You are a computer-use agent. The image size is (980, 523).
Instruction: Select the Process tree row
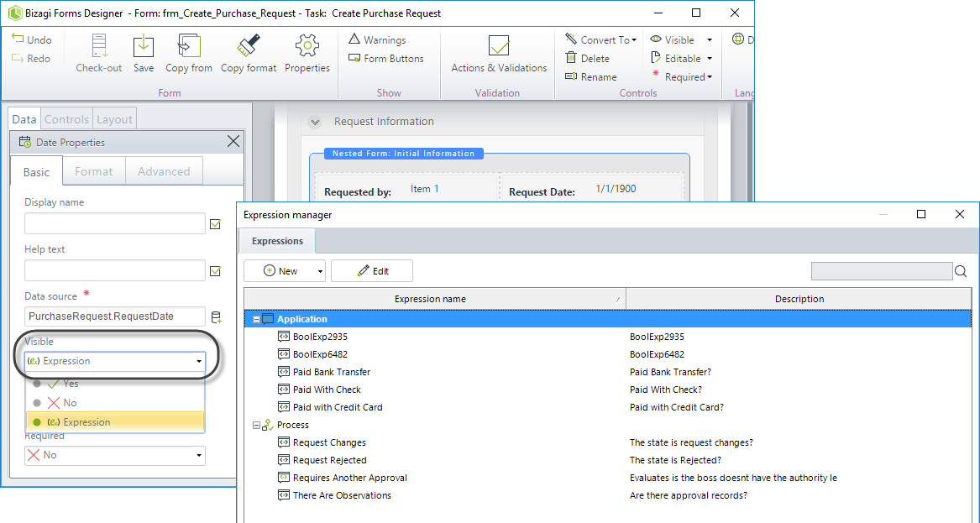(292, 425)
